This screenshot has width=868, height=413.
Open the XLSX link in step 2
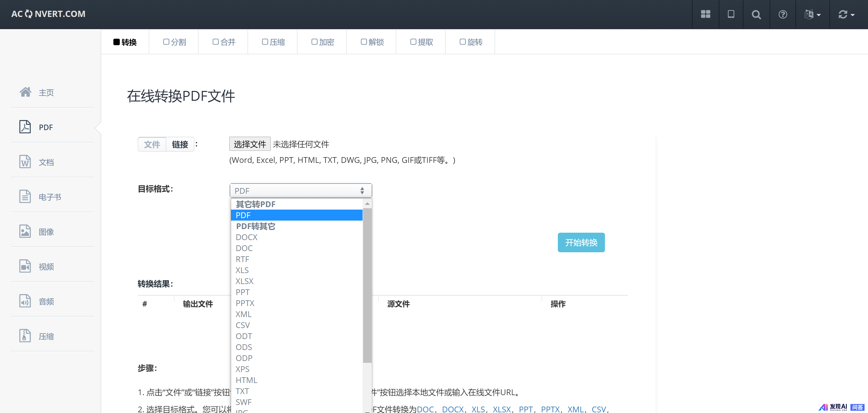point(502,409)
